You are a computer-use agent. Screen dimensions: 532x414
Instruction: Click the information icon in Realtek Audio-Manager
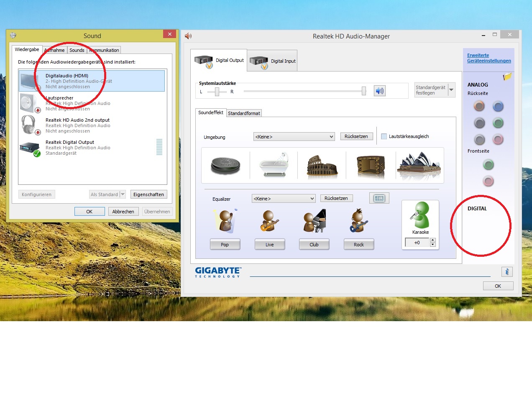507,272
